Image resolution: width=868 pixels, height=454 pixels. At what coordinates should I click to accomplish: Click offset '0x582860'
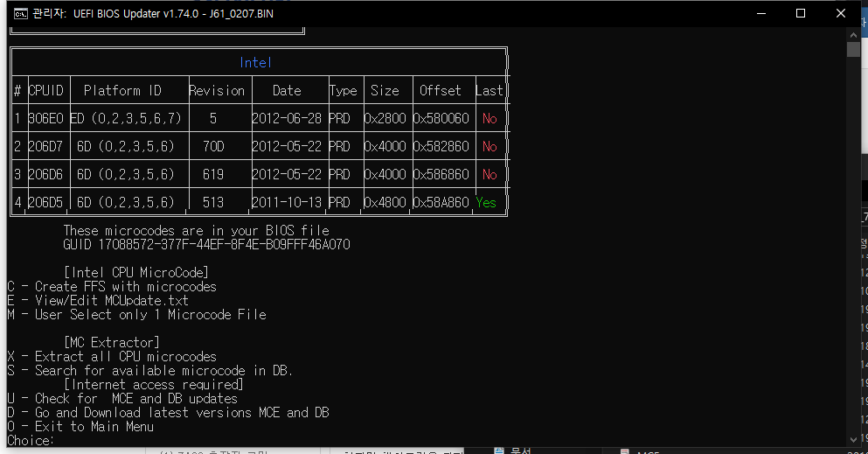click(x=441, y=146)
